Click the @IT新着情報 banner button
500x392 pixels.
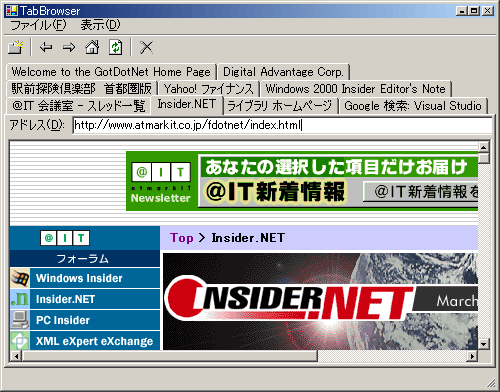(x=421, y=192)
